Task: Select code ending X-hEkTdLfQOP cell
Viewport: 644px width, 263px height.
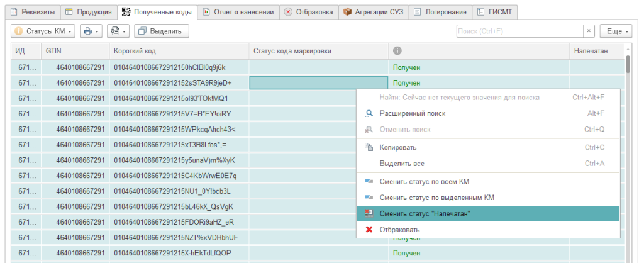Action: [x=179, y=253]
